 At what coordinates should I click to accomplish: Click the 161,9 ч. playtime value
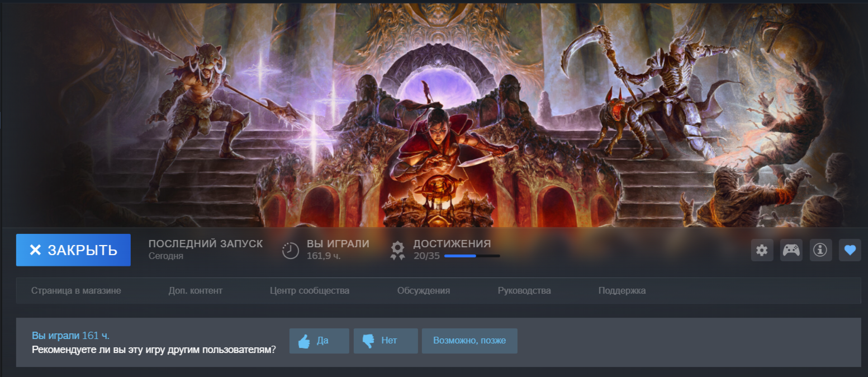pyautogui.click(x=324, y=256)
